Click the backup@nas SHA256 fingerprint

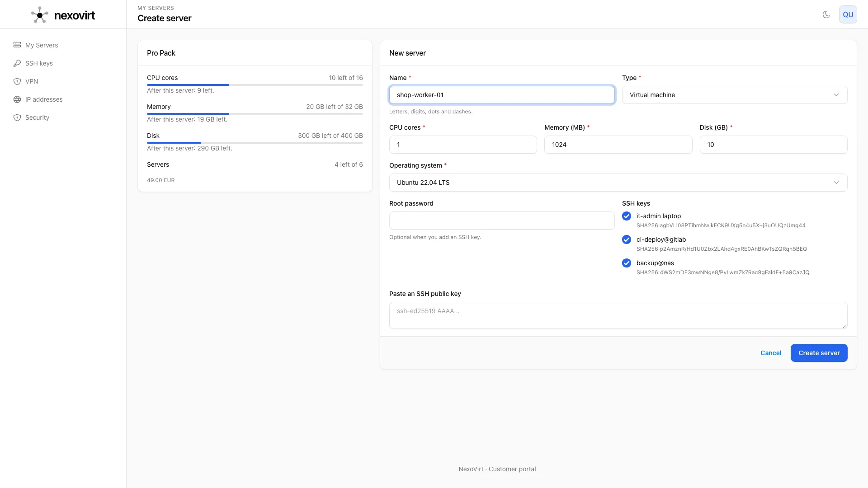(x=723, y=272)
